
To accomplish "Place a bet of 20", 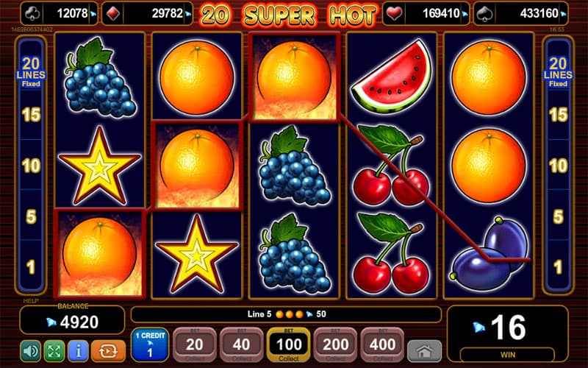I will (195, 344).
